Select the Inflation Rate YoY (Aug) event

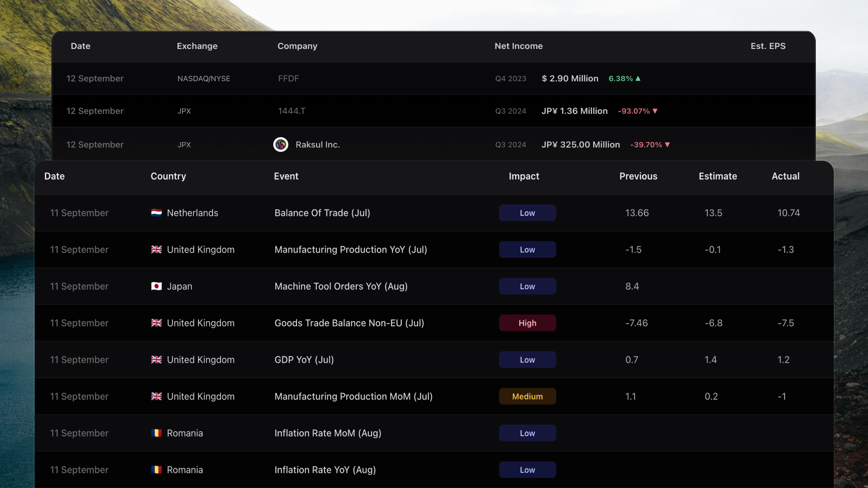(x=325, y=470)
